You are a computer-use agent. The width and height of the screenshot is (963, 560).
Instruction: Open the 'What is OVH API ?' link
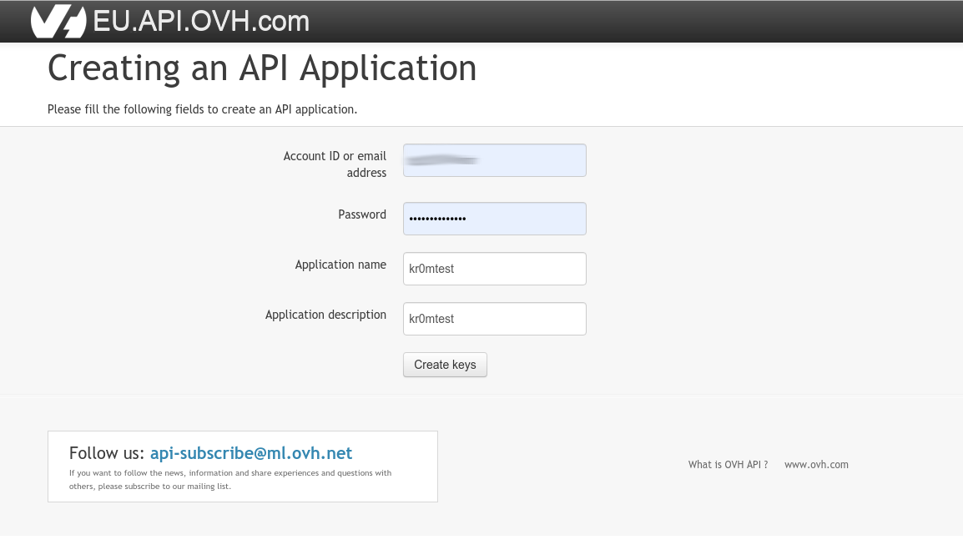click(728, 465)
